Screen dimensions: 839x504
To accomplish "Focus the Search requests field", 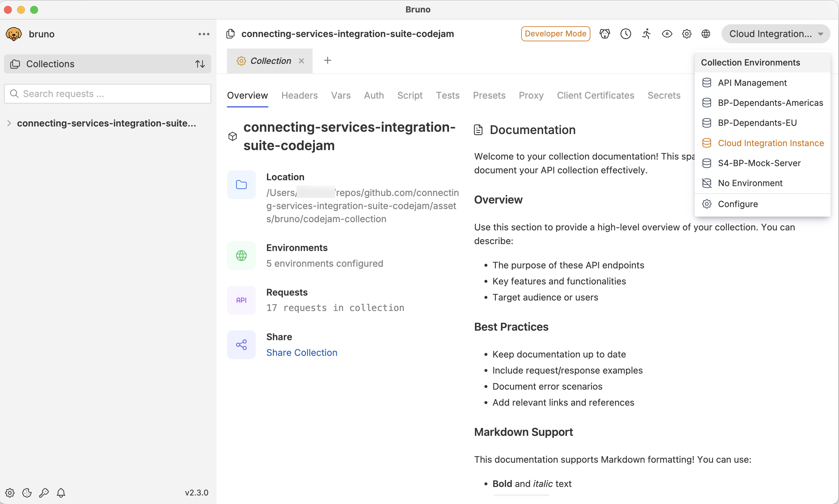I will coord(107,94).
